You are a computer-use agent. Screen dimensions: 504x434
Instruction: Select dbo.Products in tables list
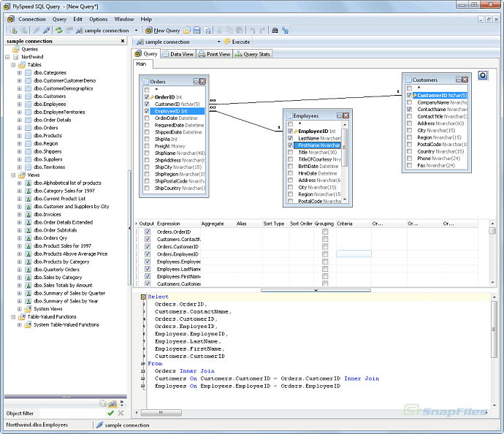[48, 136]
